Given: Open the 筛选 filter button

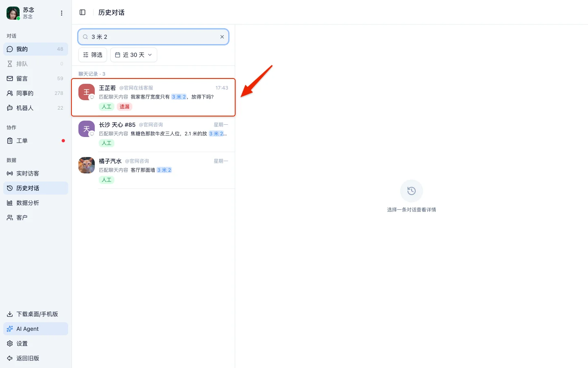Looking at the screenshot, I should (93, 55).
